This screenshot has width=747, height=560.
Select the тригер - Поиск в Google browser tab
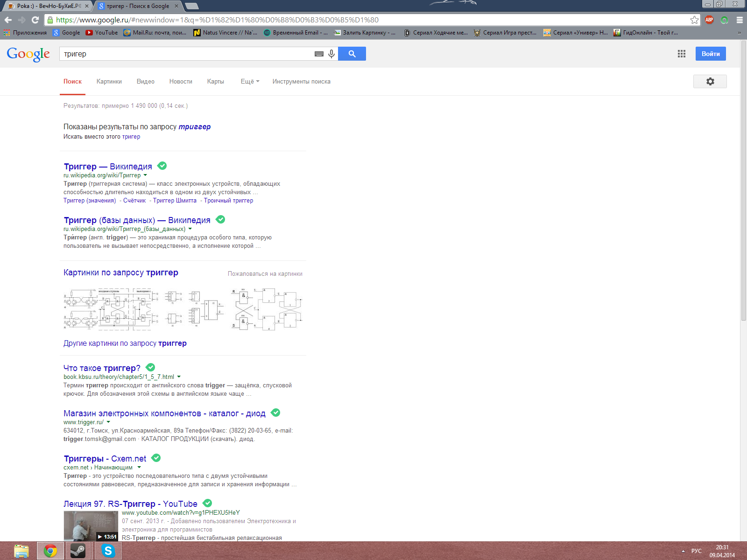tap(138, 6)
